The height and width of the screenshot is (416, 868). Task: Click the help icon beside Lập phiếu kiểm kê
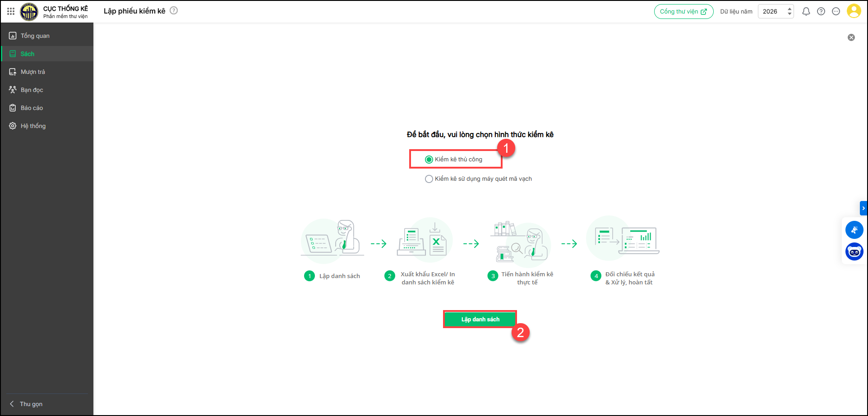pyautogui.click(x=174, y=11)
